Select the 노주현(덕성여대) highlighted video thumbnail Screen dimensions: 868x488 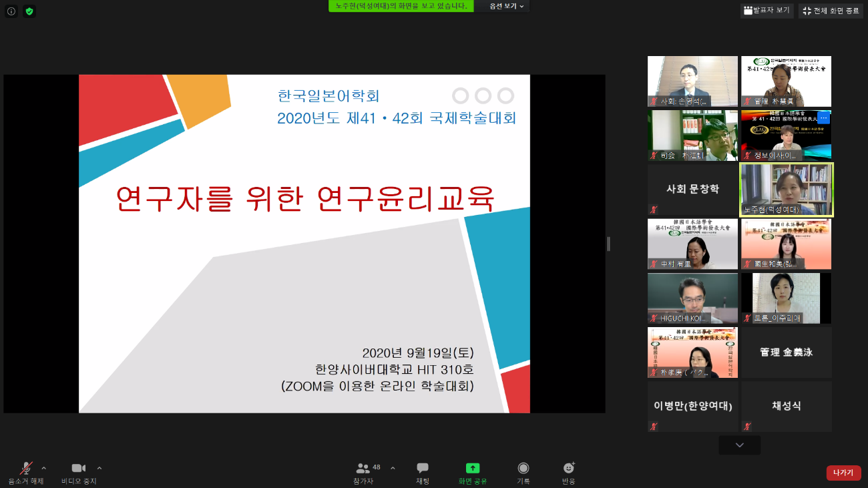pyautogui.click(x=787, y=190)
